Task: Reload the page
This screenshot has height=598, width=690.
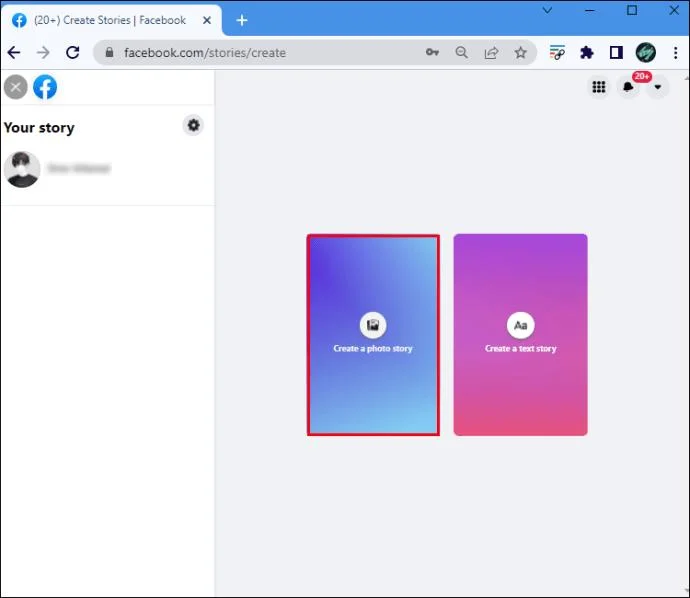Action: 73,52
